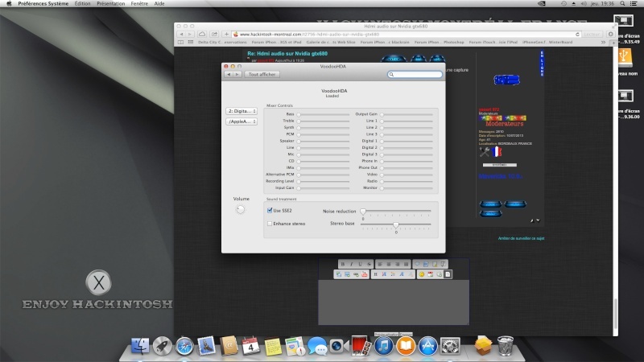Click the Safari page scrollbar
Viewport: 644px width, 362px height.
pos(615,314)
